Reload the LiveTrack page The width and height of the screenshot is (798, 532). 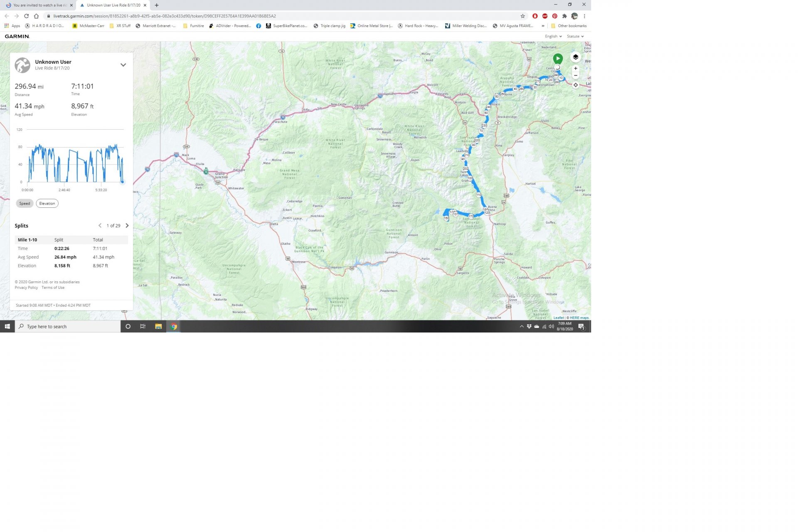click(26, 16)
